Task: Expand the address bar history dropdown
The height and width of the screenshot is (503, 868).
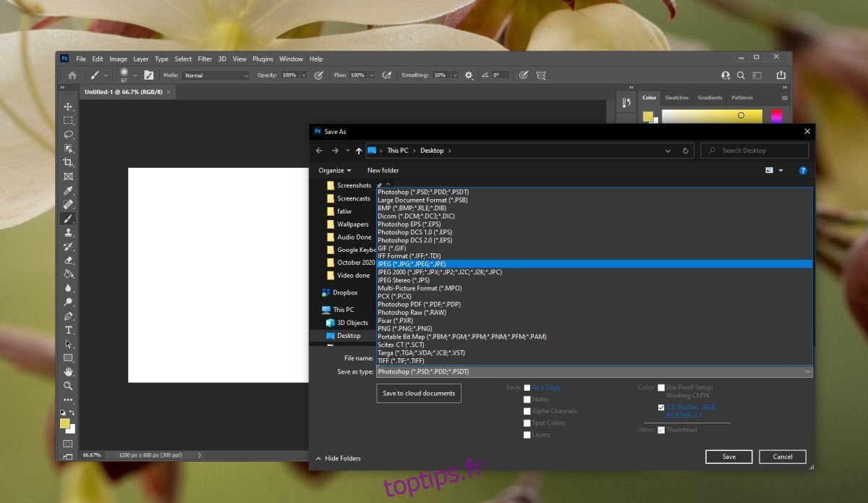Action: (668, 151)
